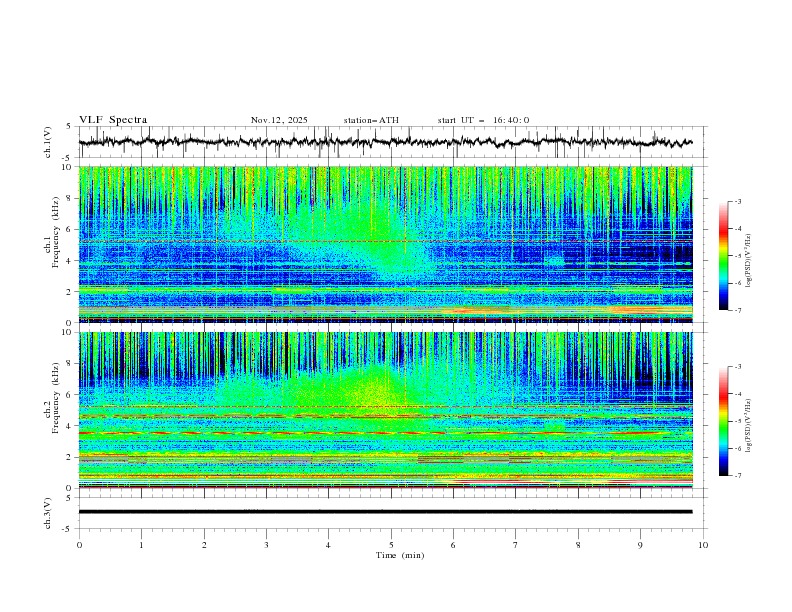Click the '-3' label on upper colorbar

pos(738,201)
